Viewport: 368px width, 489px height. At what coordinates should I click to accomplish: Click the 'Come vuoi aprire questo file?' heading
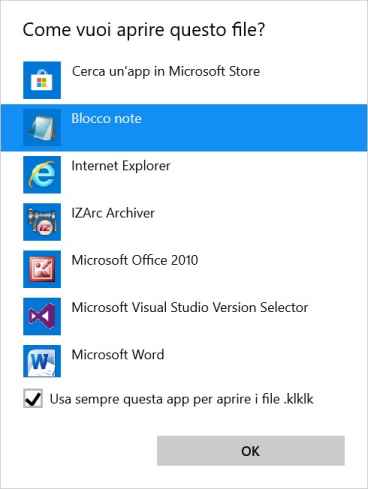point(144,30)
